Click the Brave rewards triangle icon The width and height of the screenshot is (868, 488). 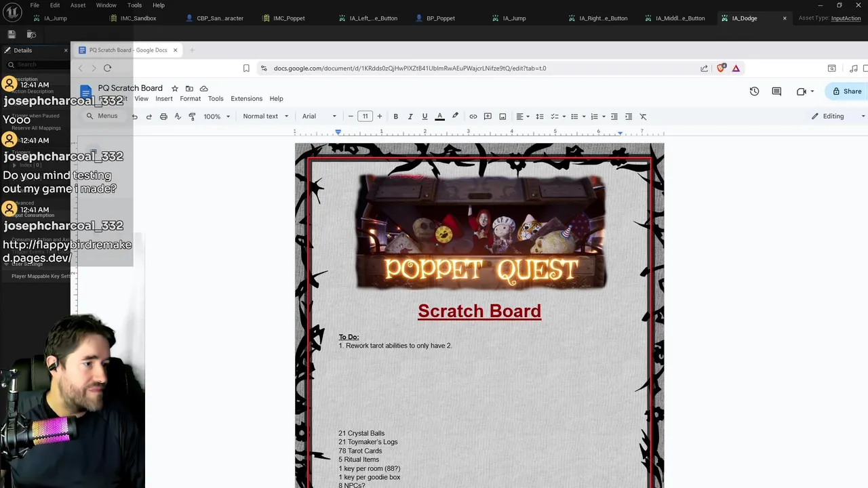coord(736,68)
